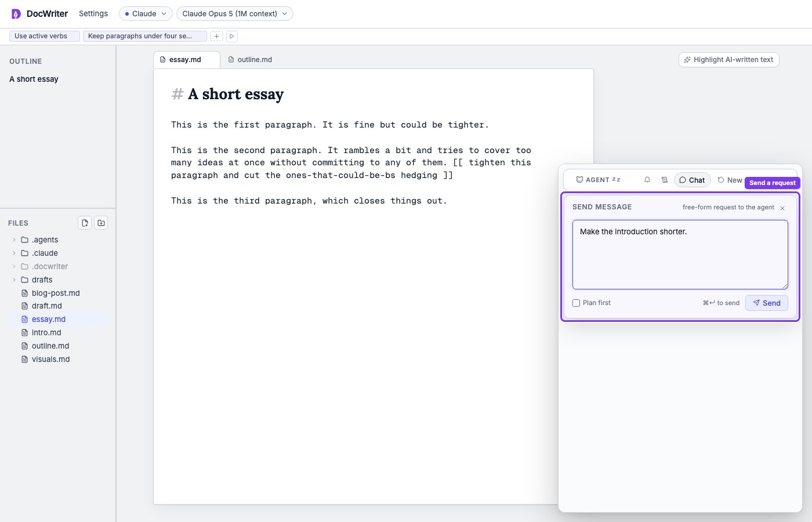Screen dimensions: 812x522
Task: Open the agent log scroll icon
Action: (x=665, y=180)
